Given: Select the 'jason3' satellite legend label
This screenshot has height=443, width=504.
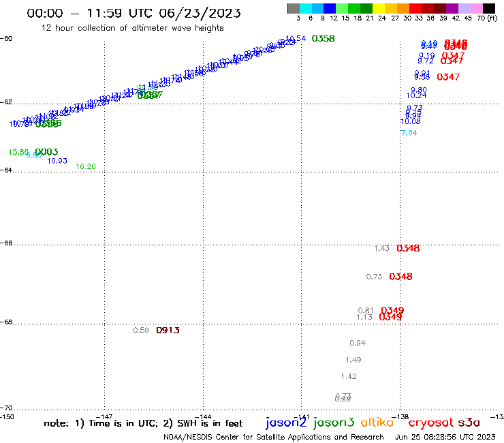Looking at the screenshot, I should (x=334, y=423).
